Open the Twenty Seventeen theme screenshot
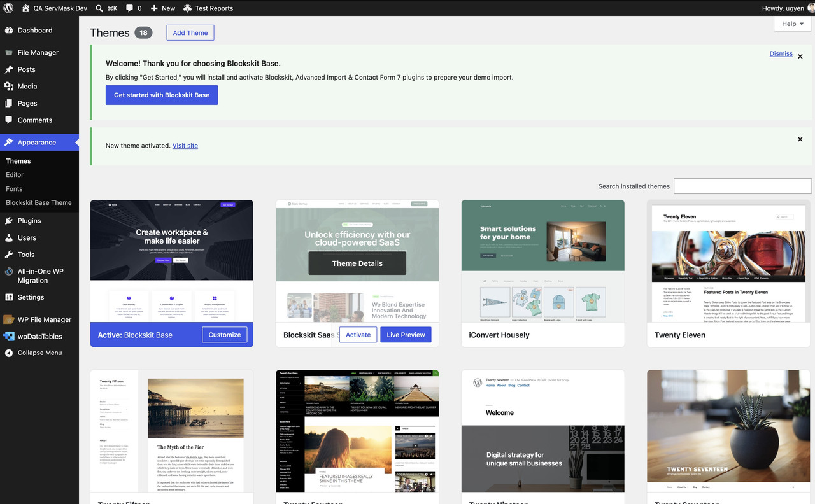Viewport: 815px width, 504px height. 728,431
